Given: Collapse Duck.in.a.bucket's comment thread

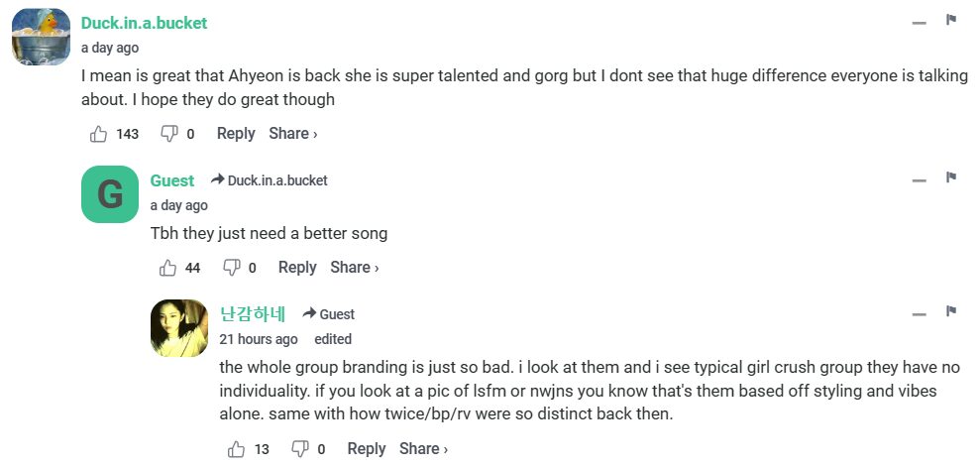Looking at the screenshot, I should [920, 22].
